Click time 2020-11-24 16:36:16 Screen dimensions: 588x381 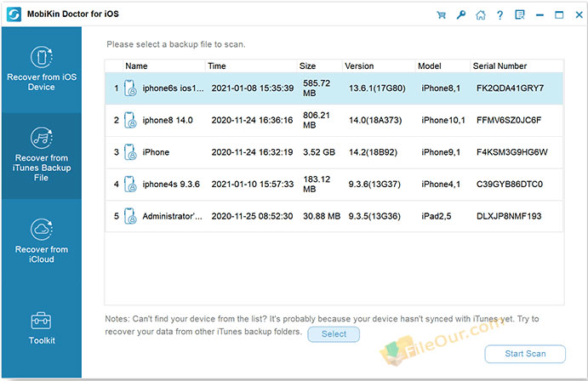pyautogui.click(x=252, y=120)
